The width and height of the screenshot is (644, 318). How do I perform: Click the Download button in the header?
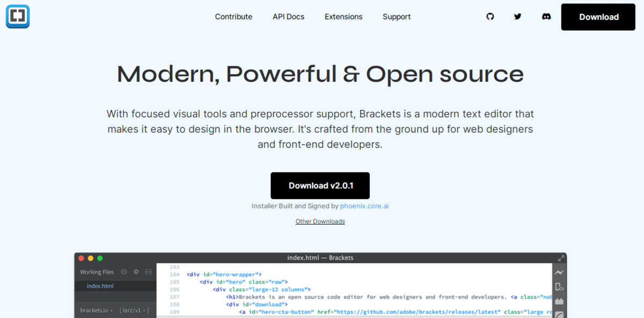598,17
